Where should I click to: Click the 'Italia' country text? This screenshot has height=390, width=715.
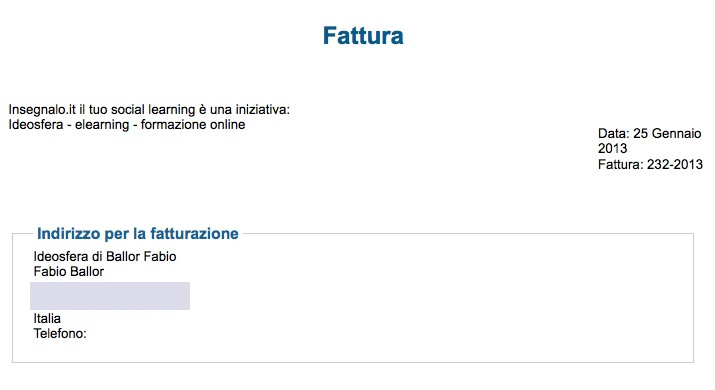pos(47,318)
